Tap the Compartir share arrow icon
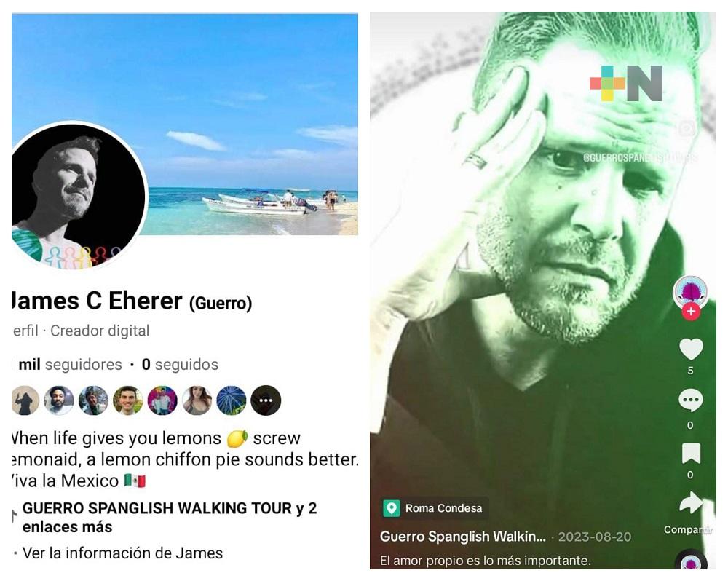This screenshot has height=581, width=728. point(690,502)
